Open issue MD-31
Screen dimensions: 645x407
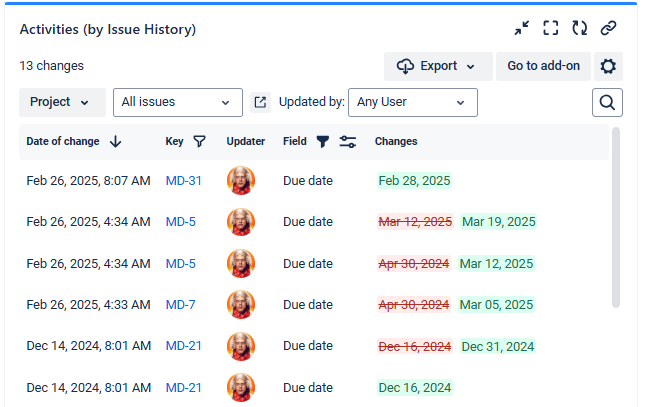click(x=183, y=181)
